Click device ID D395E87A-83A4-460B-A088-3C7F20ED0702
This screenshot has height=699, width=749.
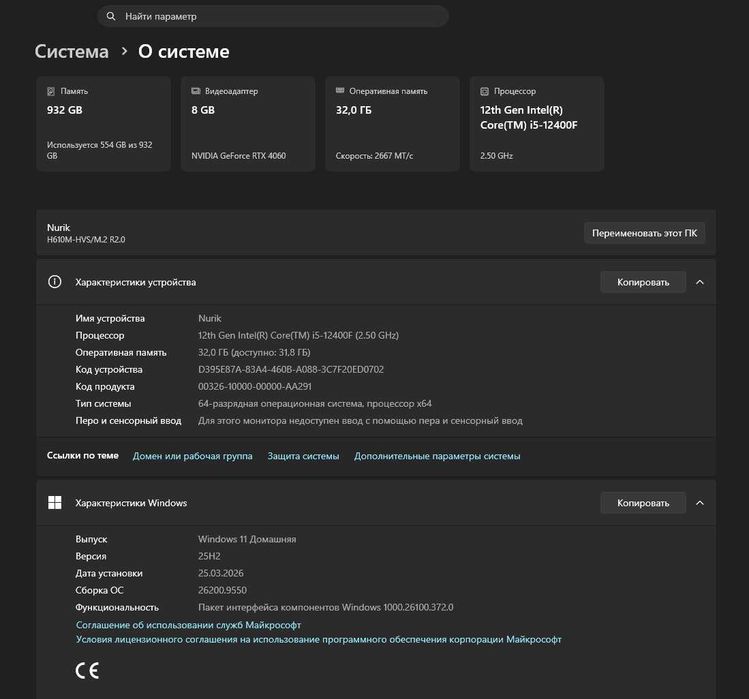(x=291, y=369)
